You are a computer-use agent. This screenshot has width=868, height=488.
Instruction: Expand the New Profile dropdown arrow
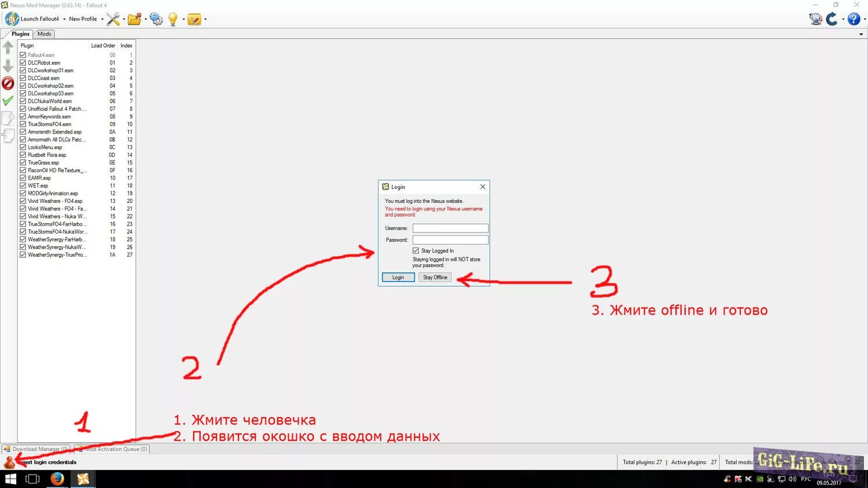[x=102, y=19]
